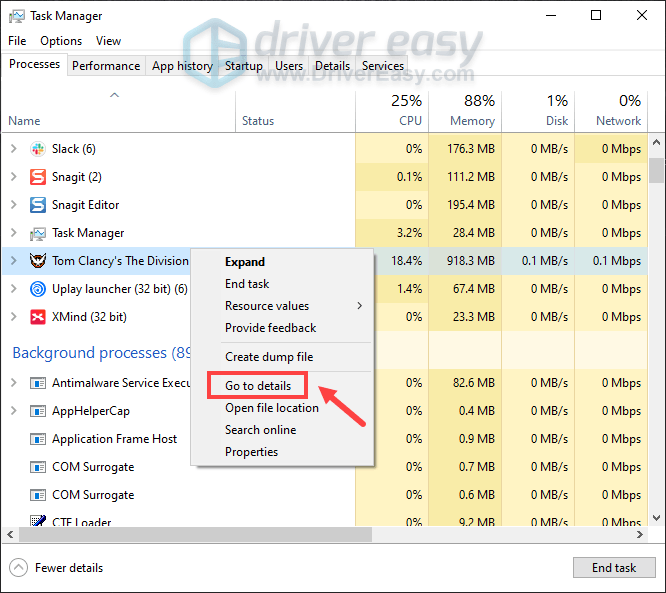Click the vertical scrollbar down arrow
The image size is (666, 593).
pyautogui.click(x=657, y=518)
